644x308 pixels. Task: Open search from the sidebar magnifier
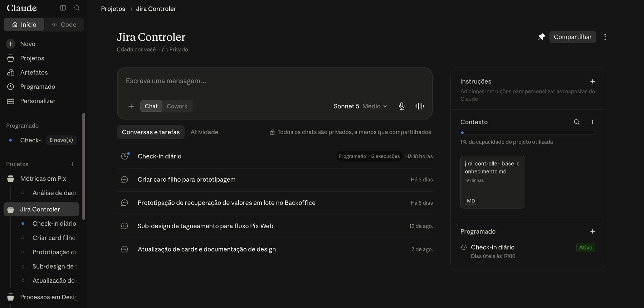tap(77, 8)
